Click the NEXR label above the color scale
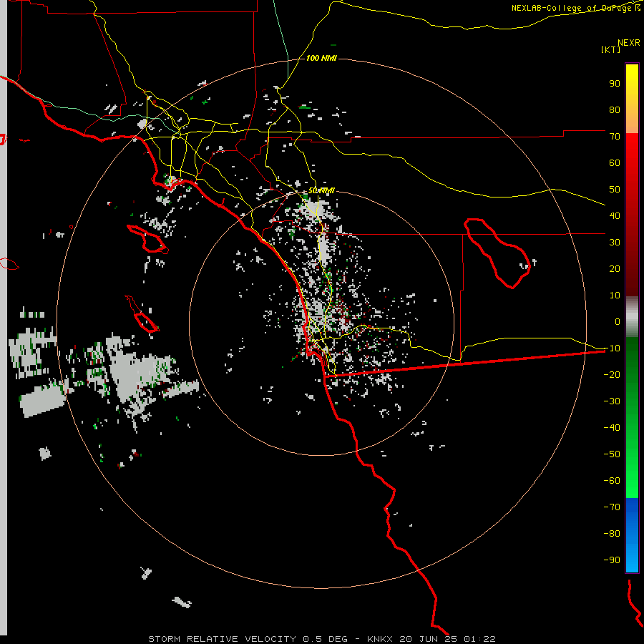This screenshot has height=644, width=644. 629,43
